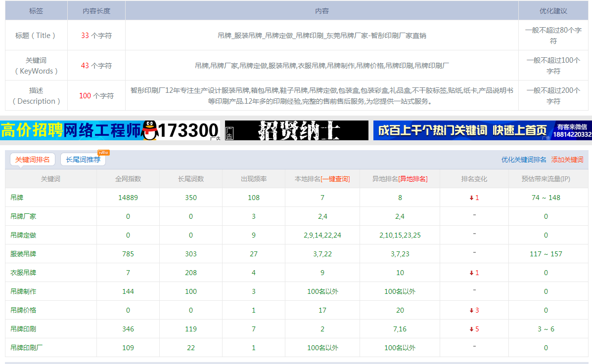592x364 pixels.
Task: Click the 吊牌定做 keyword entry
Action: click(23, 235)
